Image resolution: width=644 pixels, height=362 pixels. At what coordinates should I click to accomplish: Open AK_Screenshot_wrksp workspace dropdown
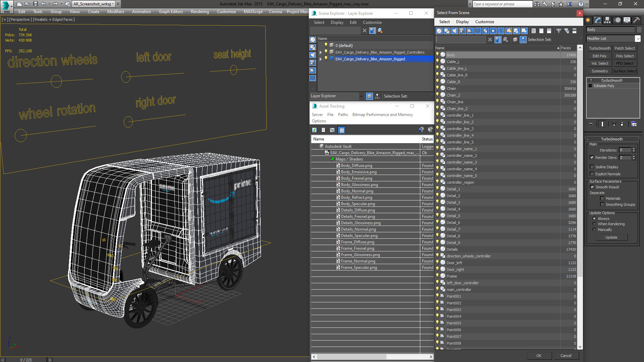(113, 4)
